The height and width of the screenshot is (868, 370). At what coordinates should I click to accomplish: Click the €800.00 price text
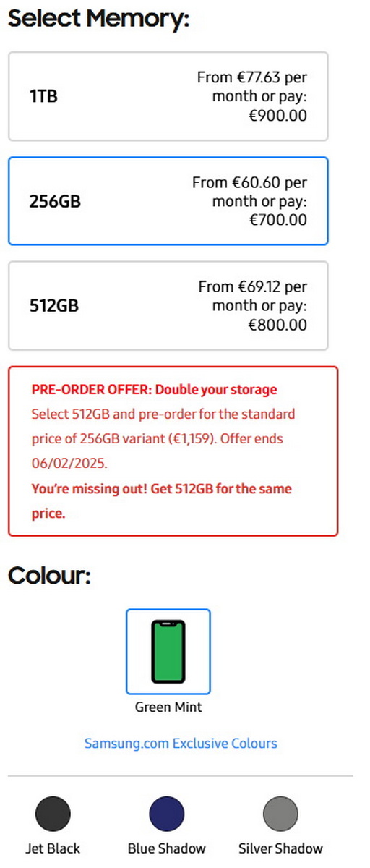click(x=277, y=325)
